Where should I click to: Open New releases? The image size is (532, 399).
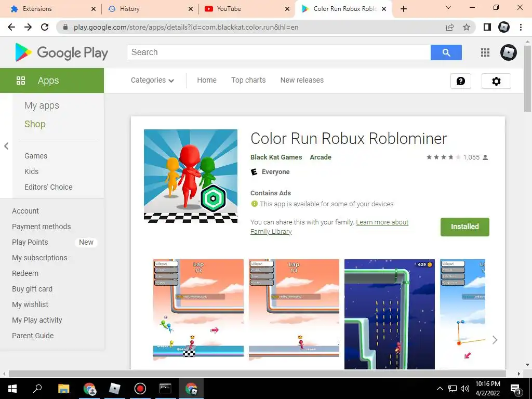click(x=302, y=80)
